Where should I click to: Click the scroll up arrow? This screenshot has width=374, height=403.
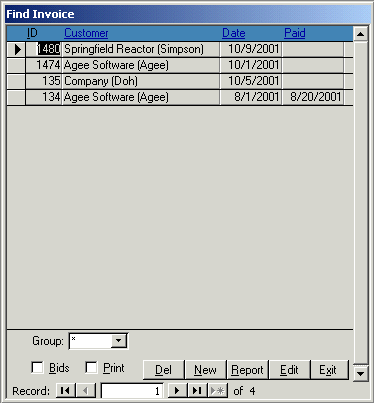click(361, 34)
